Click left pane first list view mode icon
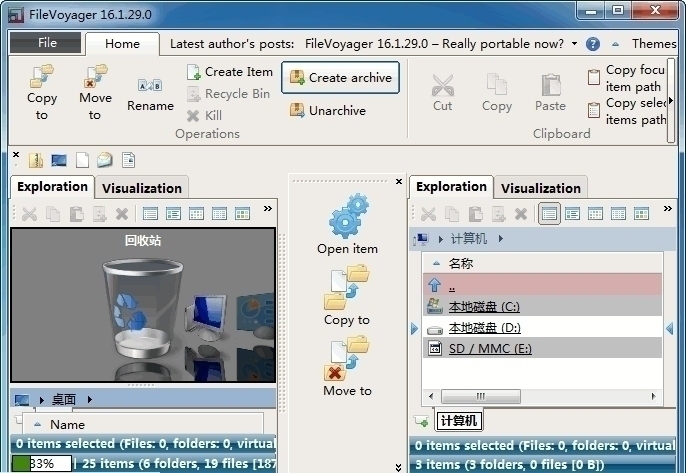The image size is (686, 473). 150,214
